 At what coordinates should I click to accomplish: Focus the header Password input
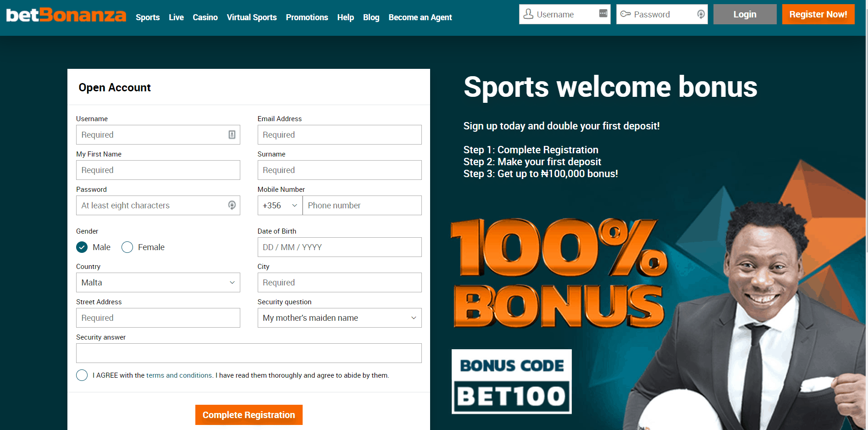coord(662,14)
